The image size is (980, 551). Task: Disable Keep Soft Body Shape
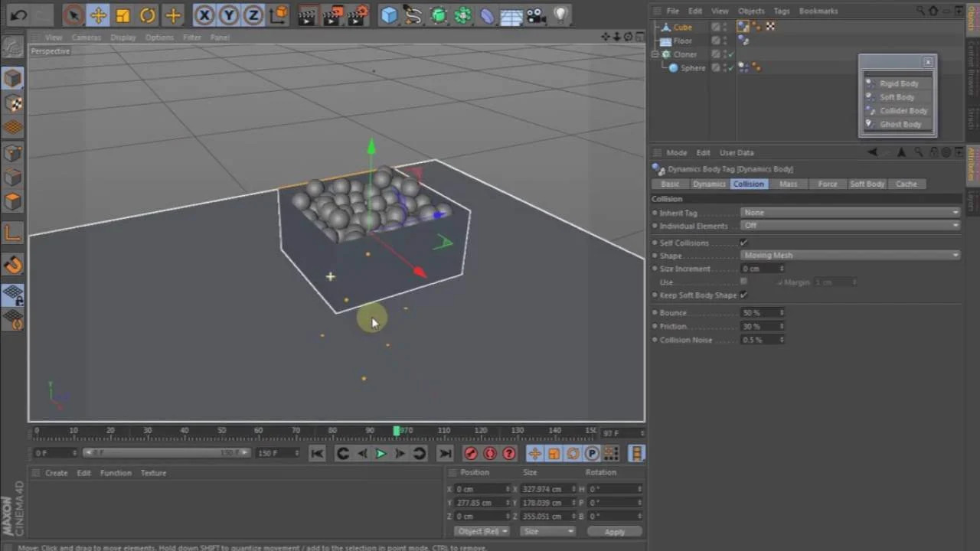click(743, 295)
